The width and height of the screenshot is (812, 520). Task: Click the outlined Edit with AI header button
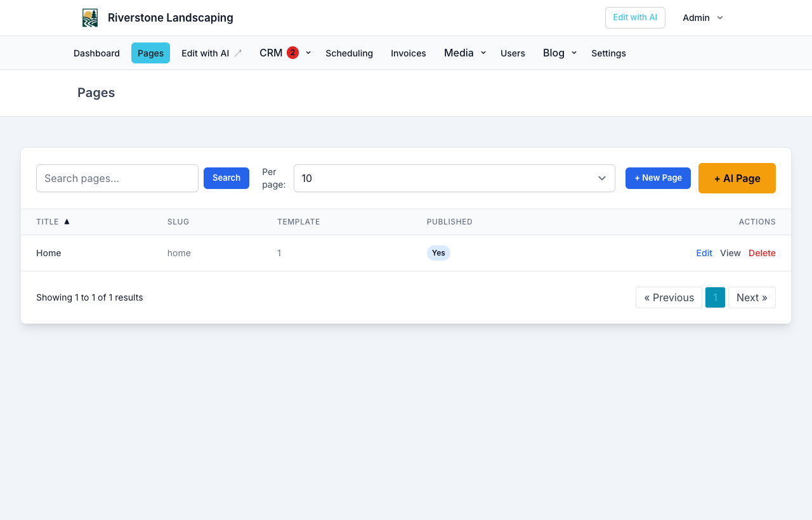tap(635, 18)
